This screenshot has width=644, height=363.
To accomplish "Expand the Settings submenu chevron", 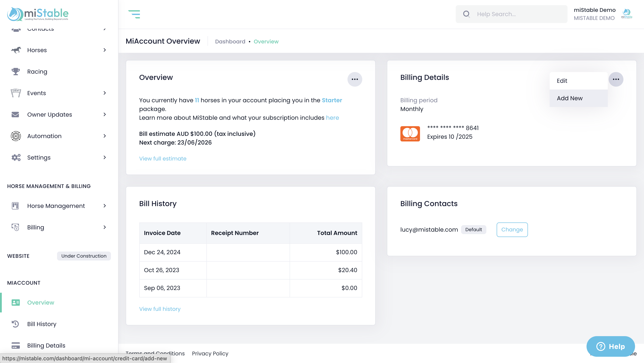I will (x=104, y=157).
